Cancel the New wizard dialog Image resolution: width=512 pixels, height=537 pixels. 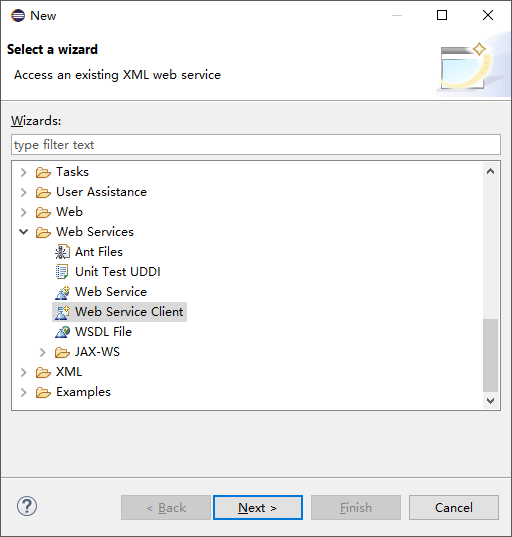point(454,508)
